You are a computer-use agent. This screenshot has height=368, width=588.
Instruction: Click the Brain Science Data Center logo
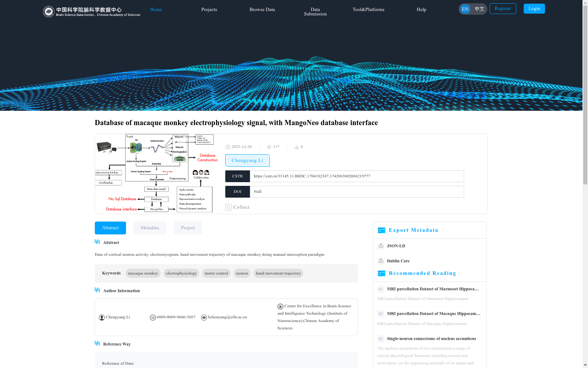coord(92,11)
